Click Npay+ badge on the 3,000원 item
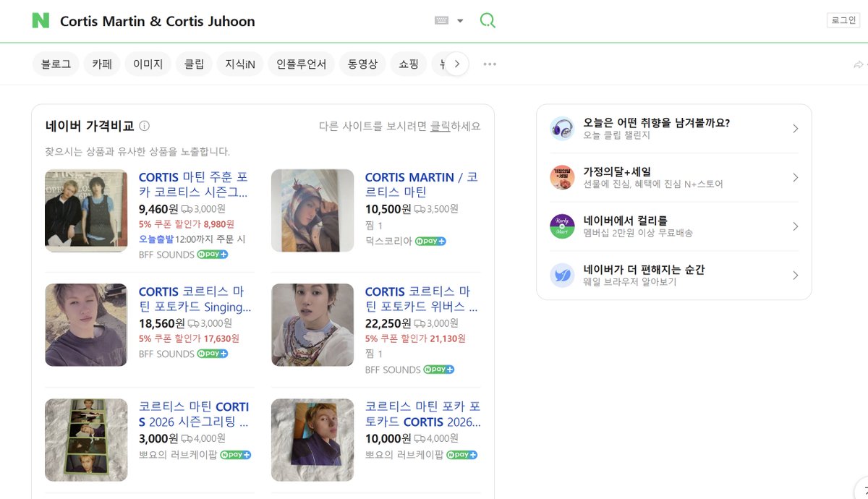868x499 pixels. (236, 455)
